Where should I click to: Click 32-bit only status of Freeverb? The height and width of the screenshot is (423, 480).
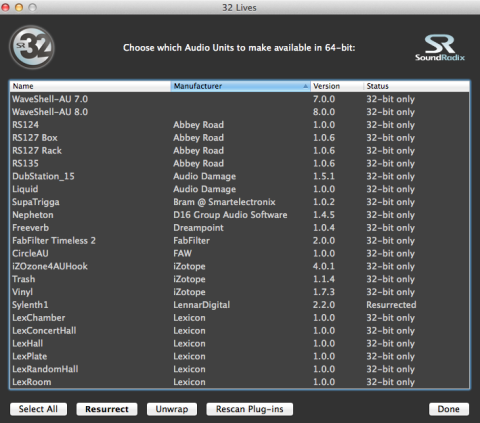point(391,228)
